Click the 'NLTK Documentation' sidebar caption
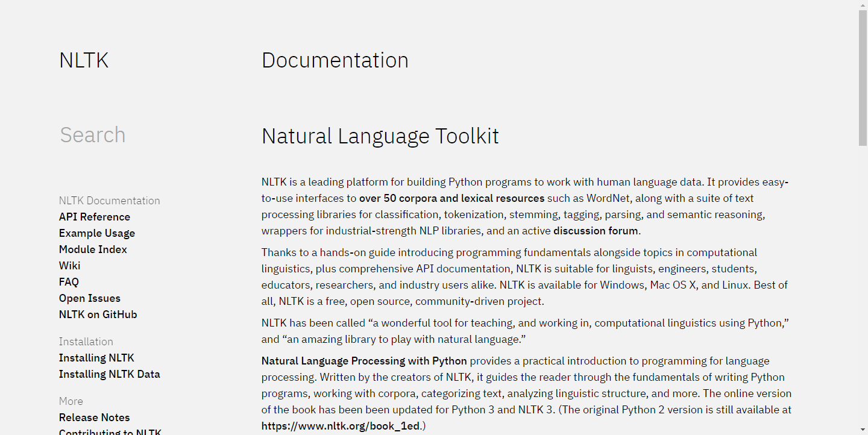Viewport: 868px width, 435px height. 110,201
